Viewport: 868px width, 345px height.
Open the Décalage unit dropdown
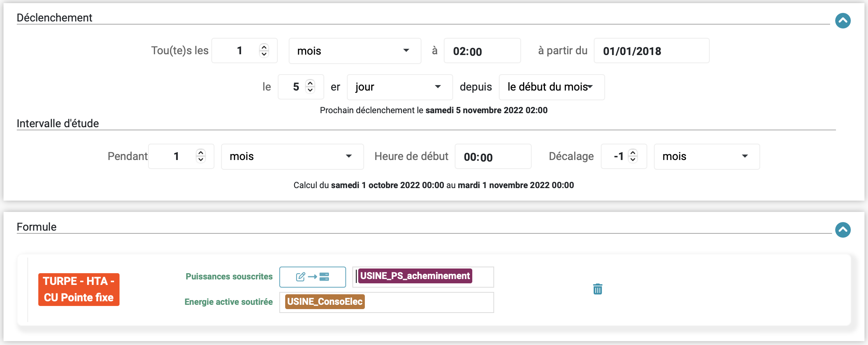click(x=706, y=156)
